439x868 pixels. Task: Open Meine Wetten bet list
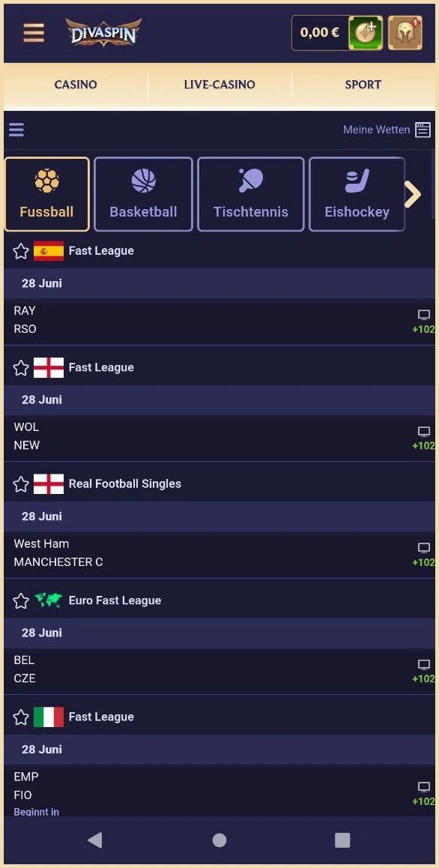(x=387, y=130)
